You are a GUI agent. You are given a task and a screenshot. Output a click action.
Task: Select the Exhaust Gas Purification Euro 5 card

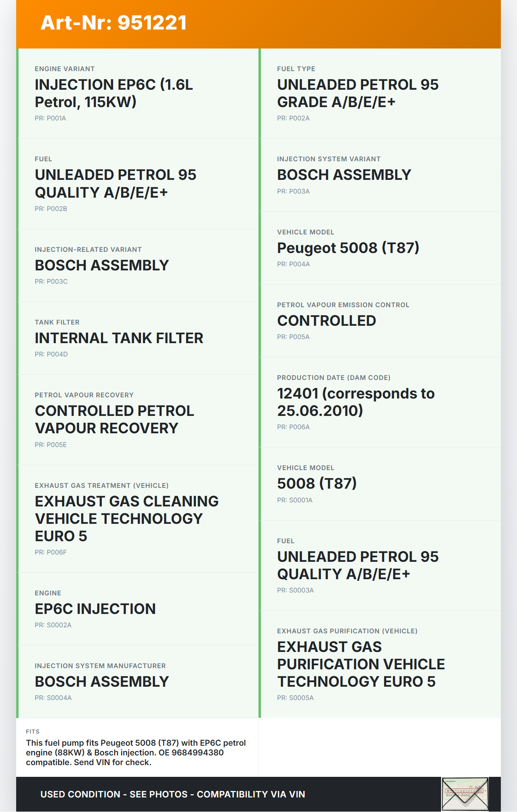click(x=380, y=664)
